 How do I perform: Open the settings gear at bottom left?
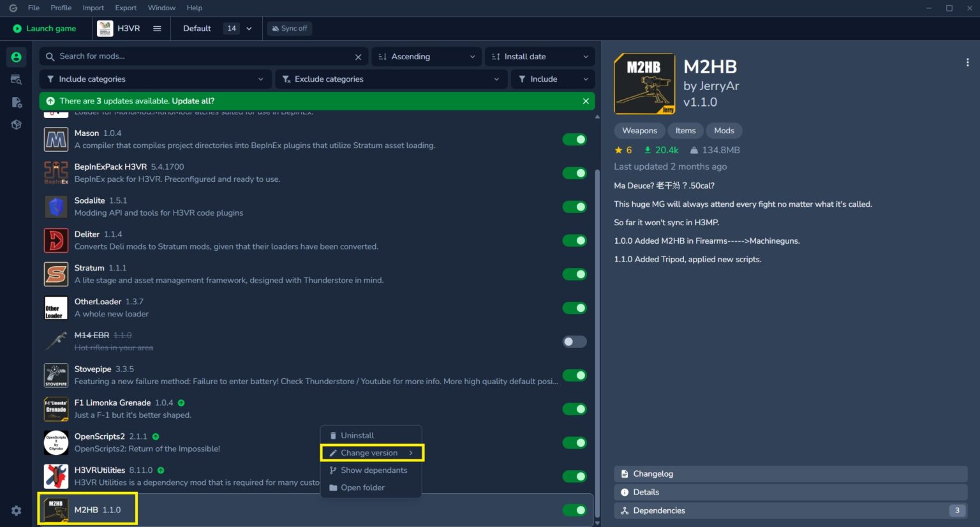coord(16,510)
